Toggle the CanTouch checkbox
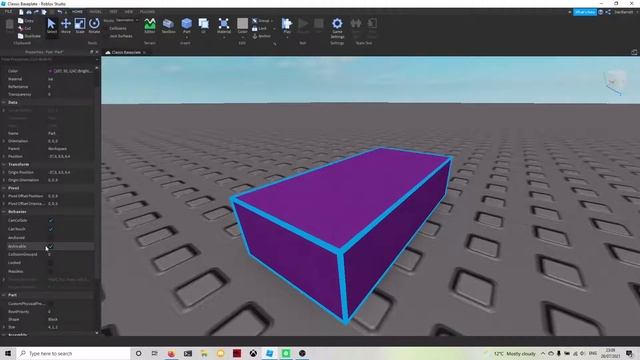640x360 pixels. 51,229
